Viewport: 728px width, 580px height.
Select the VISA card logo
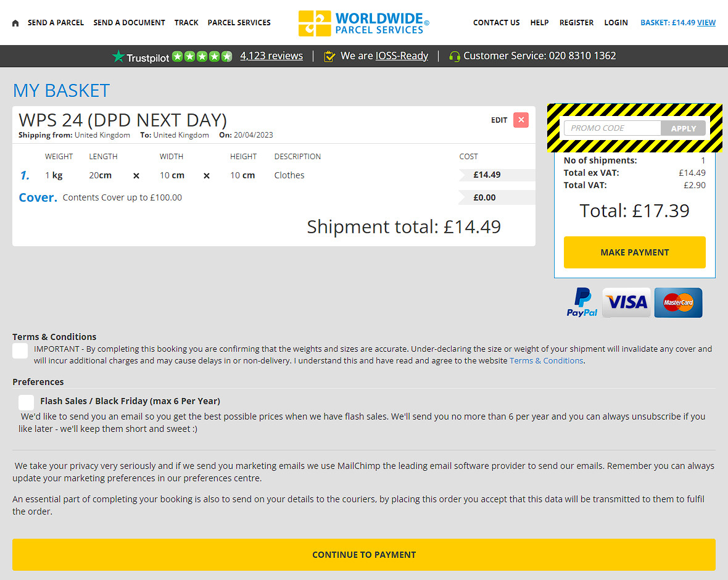pyautogui.click(x=627, y=302)
